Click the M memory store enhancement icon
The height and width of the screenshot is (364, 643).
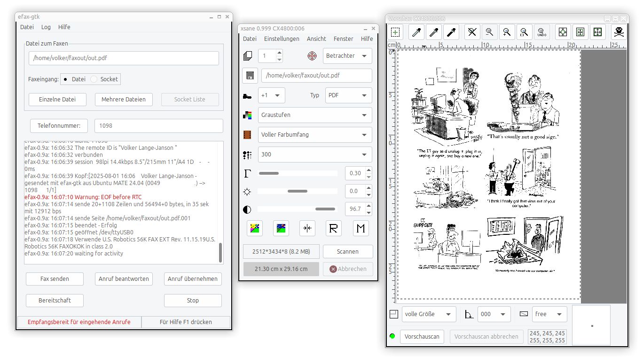(361, 228)
